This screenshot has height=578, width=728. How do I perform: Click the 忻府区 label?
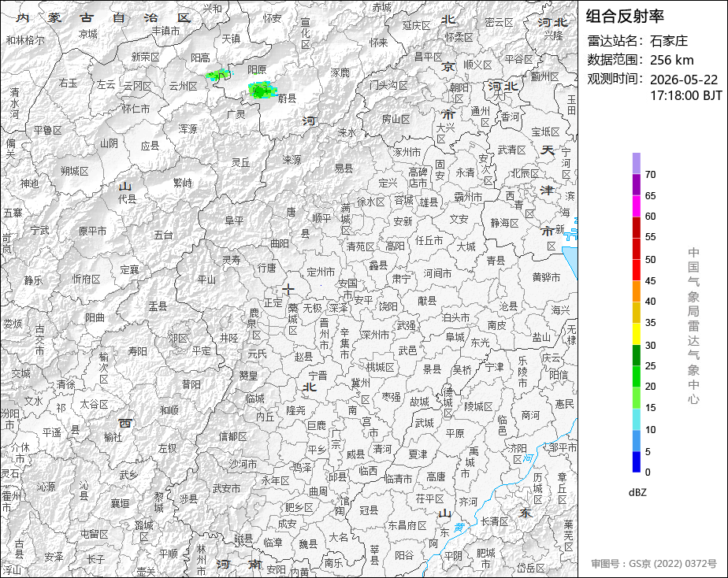pyautogui.click(x=87, y=279)
